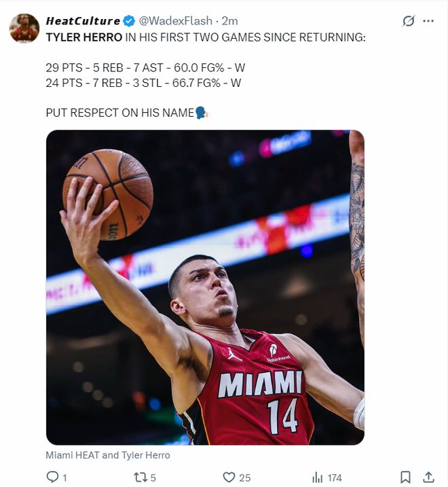This screenshot has height=487, width=448.
Task: Open the HeatCulture profile avatar
Action: tap(24, 28)
